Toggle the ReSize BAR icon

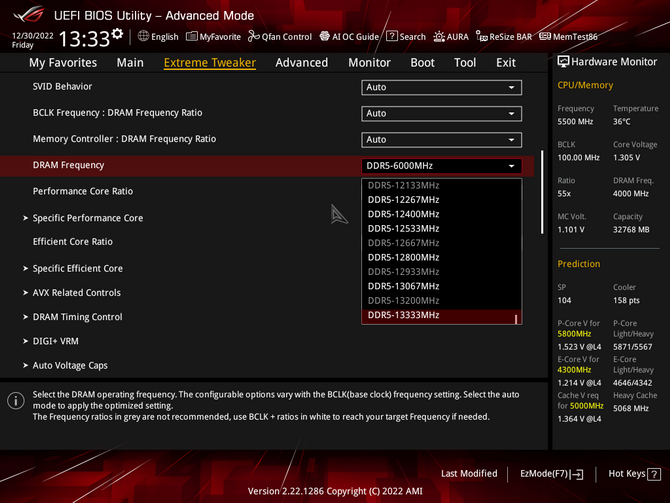pos(482,37)
